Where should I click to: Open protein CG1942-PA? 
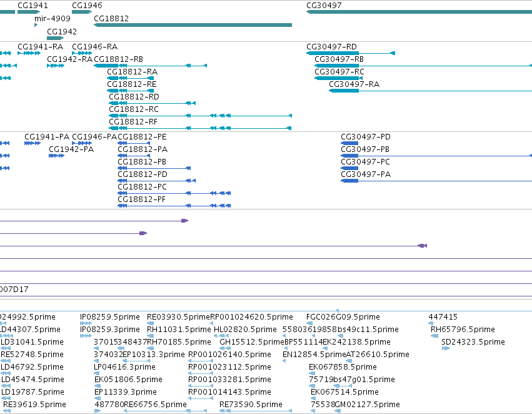click(x=71, y=149)
